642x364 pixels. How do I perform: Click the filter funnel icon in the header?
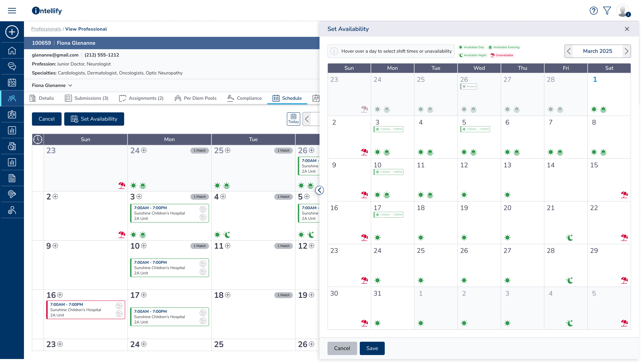pyautogui.click(x=607, y=10)
